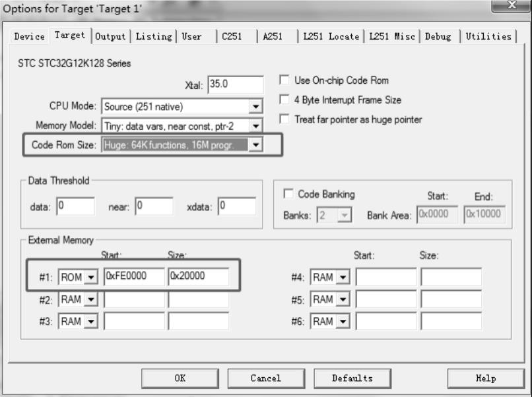Open the CPU Mode dropdown
The height and width of the screenshot is (397, 532).
(255, 106)
